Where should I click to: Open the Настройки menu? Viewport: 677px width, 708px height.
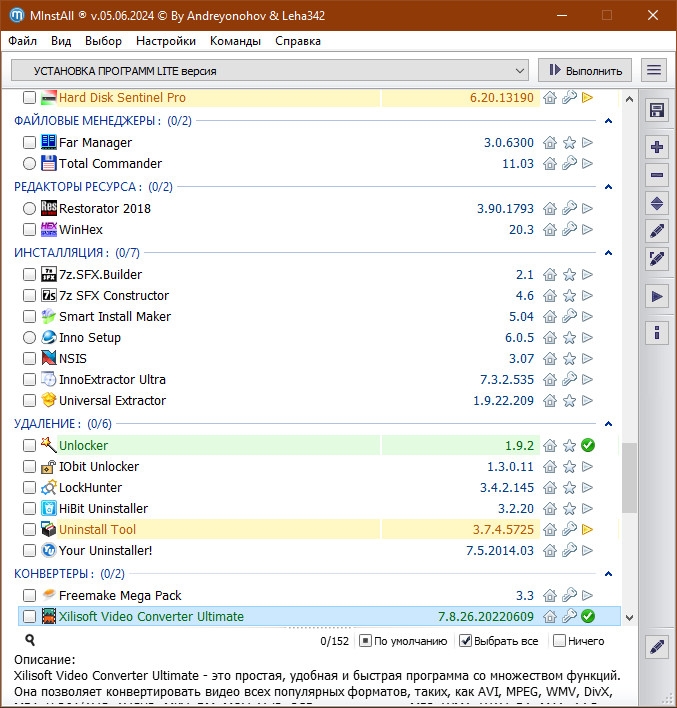[166, 41]
